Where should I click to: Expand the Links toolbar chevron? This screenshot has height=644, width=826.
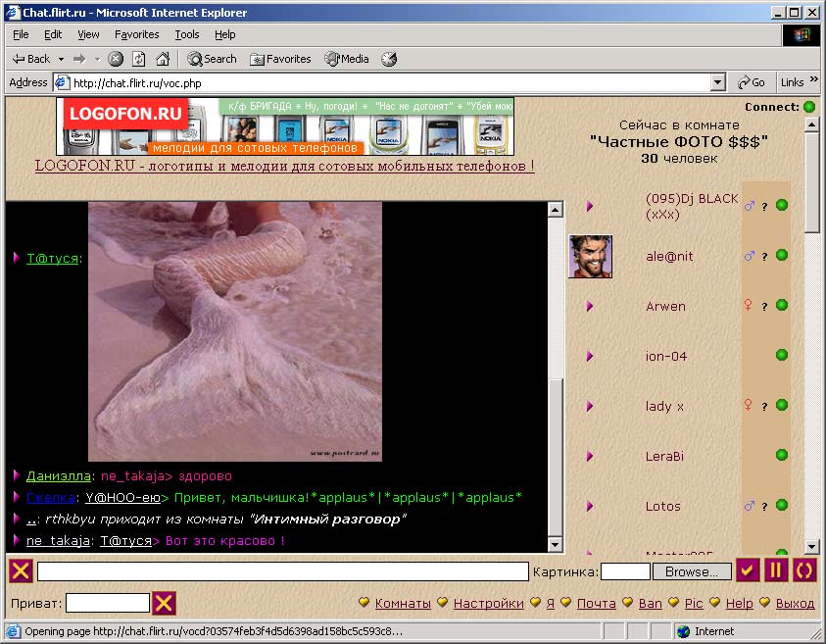(x=814, y=79)
